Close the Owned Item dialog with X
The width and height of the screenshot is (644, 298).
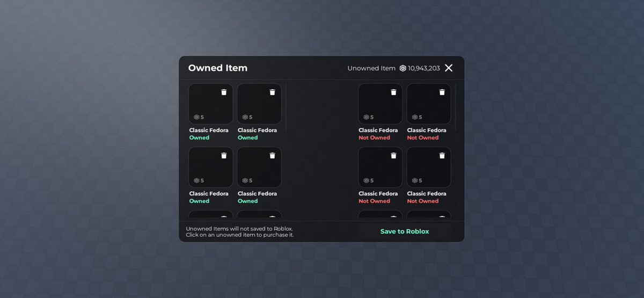tap(449, 68)
